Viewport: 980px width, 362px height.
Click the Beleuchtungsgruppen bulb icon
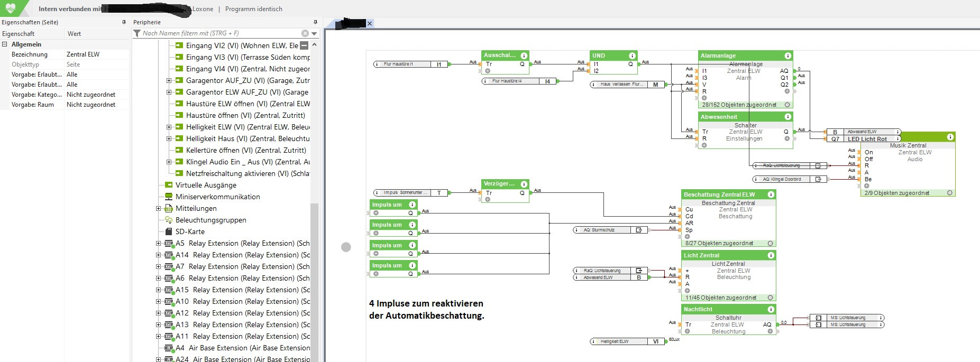tap(169, 220)
